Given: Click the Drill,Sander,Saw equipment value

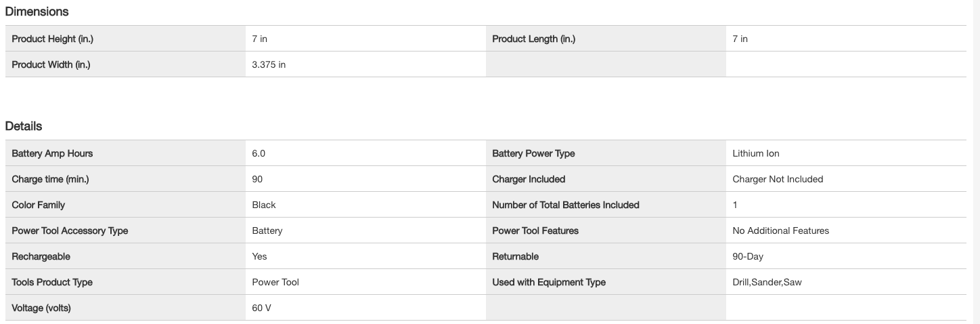Looking at the screenshot, I should [x=767, y=282].
